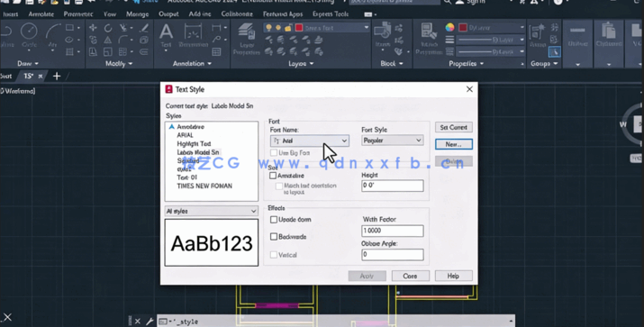This screenshot has height=327, width=644.
Task: Click the Insert block icon
Action: click(x=383, y=34)
